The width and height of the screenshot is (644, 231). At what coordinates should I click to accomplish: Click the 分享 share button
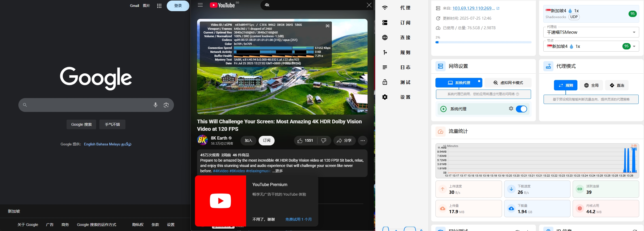344,141
